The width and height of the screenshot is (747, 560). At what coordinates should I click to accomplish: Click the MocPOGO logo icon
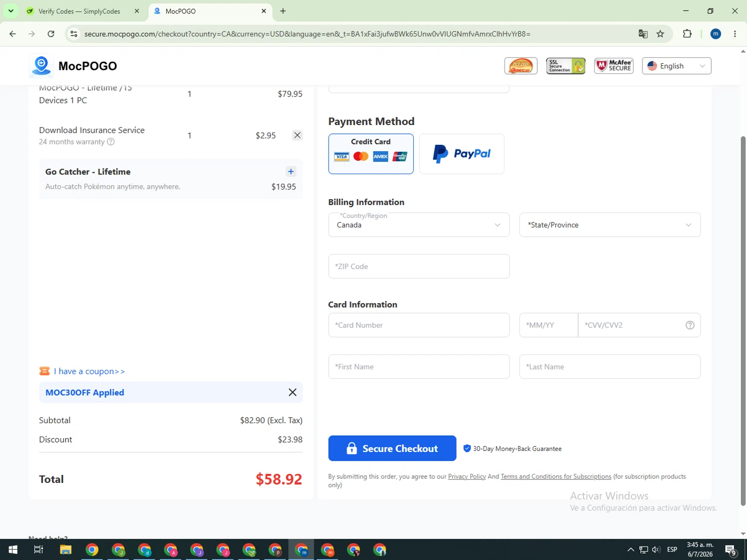(x=41, y=66)
